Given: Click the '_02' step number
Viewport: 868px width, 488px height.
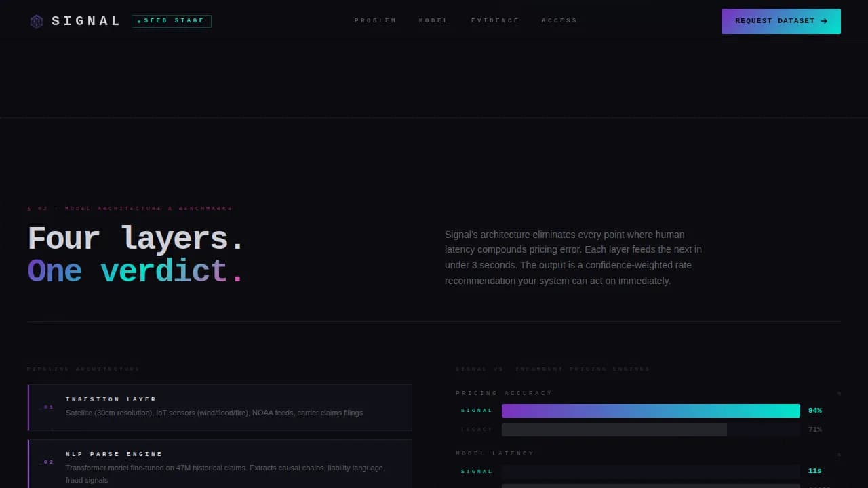Looking at the screenshot, I should pos(46,462).
